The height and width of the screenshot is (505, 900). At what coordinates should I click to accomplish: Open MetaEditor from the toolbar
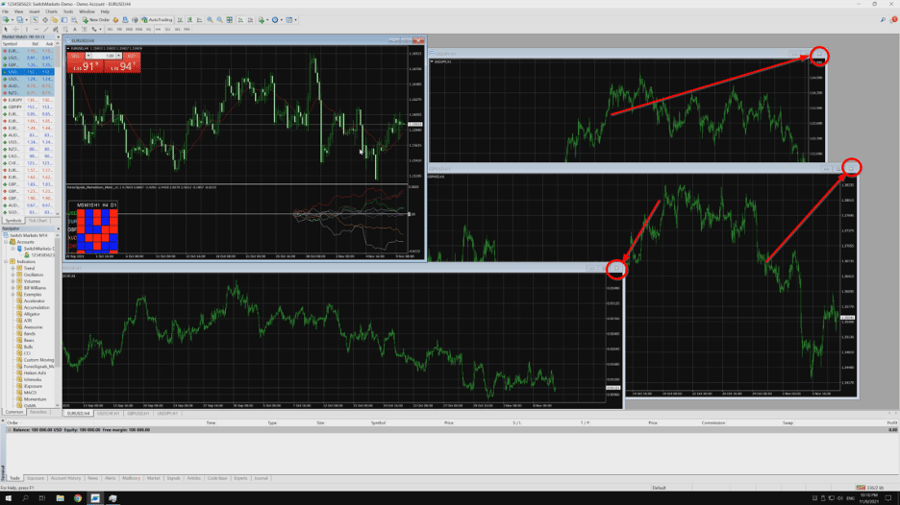tap(115, 20)
